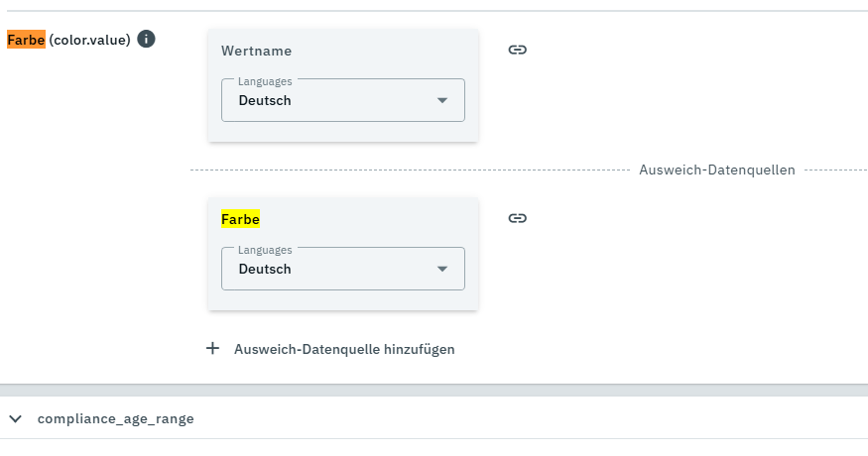Click the Wertname card title
The width and height of the screenshot is (868, 456).
[256, 51]
